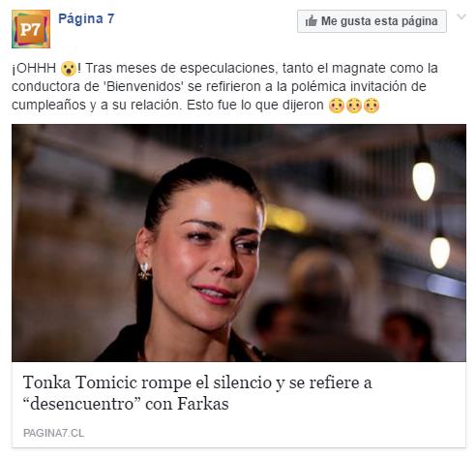Click the surprised emoji after ¡OHHH
Viewport: 476px width, 458px height.
(x=69, y=69)
